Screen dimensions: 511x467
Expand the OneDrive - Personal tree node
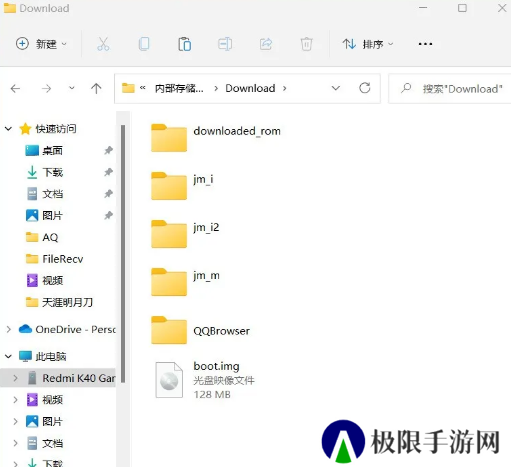point(9,329)
